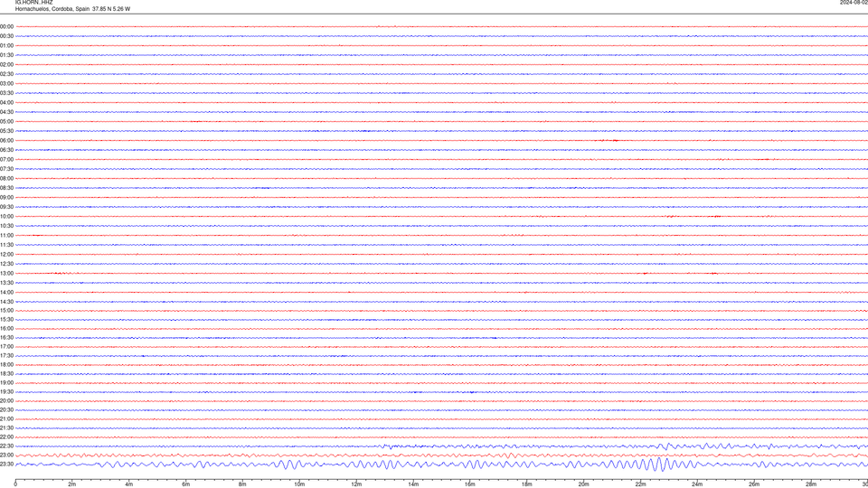This screenshot has width=868, height=488.
Task: Click the "01:00" time row label
Action: point(6,45)
